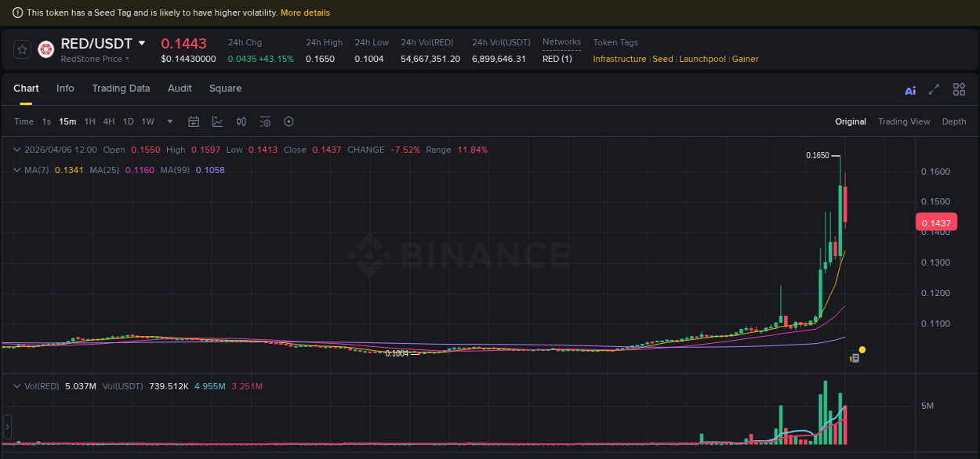Switch to Depth chart view
Viewport: 980px width, 459px height.
click(954, 121)
